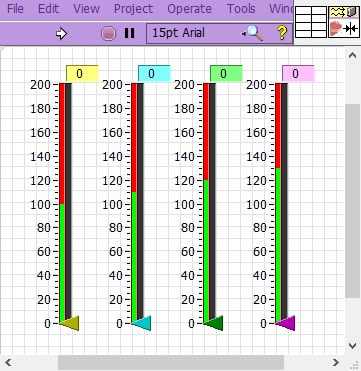Click the horizontal scrollbar thumb

coord(171,362)
